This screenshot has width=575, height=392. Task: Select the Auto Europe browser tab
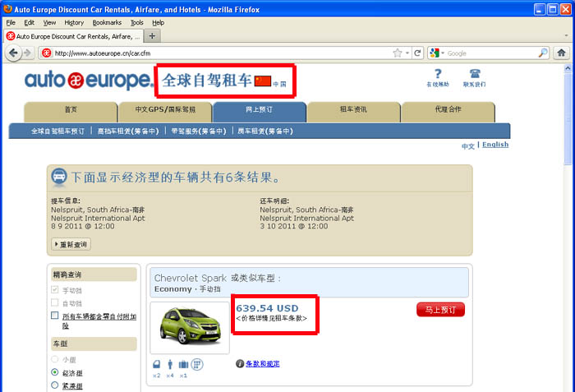pos(72,36)
